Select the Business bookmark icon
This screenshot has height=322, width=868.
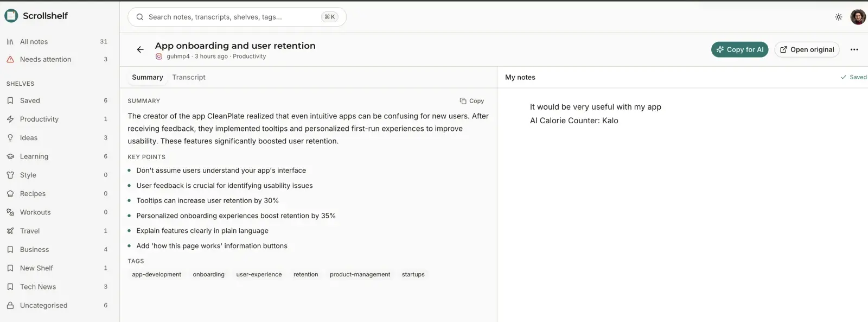[x=10, y=250]
